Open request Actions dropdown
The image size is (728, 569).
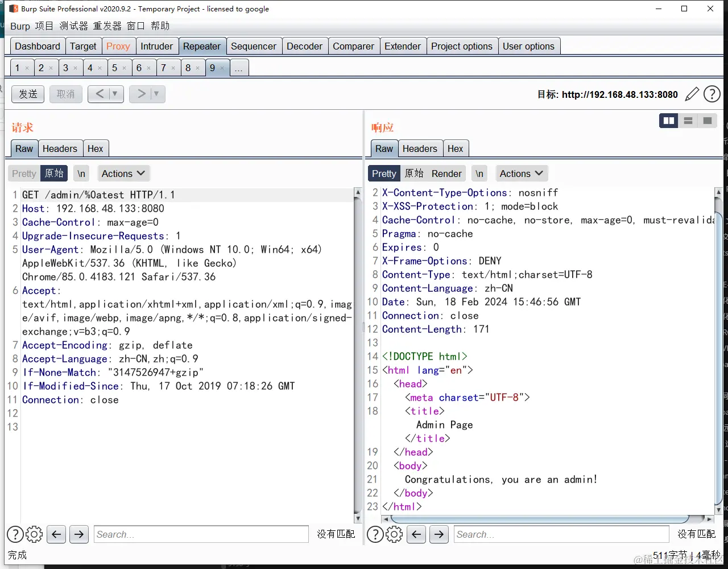point(123,174)
